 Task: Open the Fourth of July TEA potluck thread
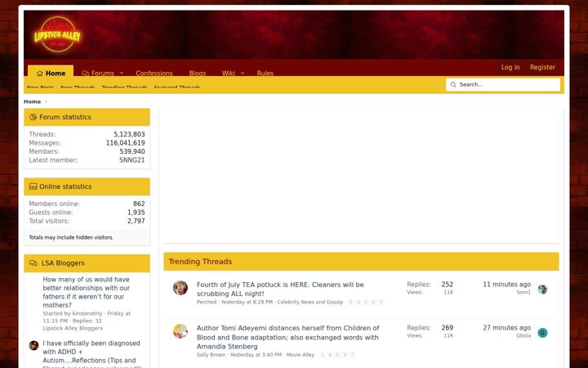tap(280, 289)
